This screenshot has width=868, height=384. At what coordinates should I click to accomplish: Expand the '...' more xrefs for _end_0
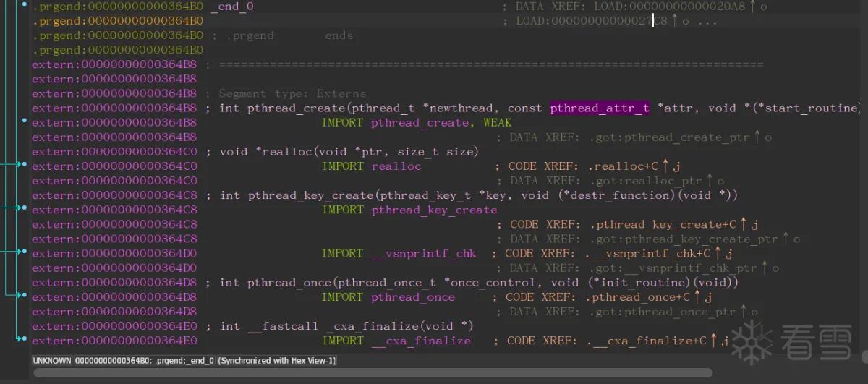[x=707, y=21]
